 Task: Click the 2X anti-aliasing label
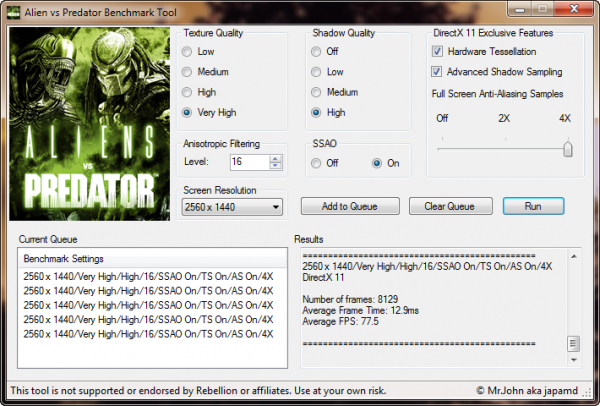pos(504,118)
